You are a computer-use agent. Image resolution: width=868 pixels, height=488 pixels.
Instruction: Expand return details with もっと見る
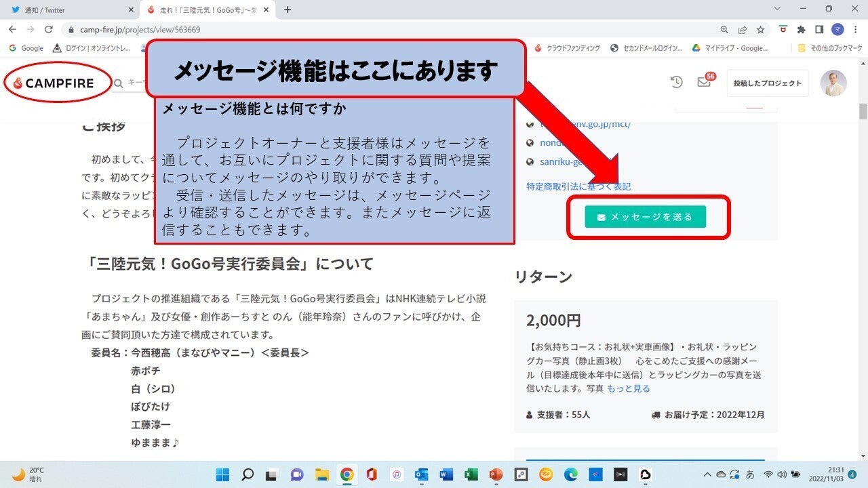pyautogui.click(x=628, y=388)
